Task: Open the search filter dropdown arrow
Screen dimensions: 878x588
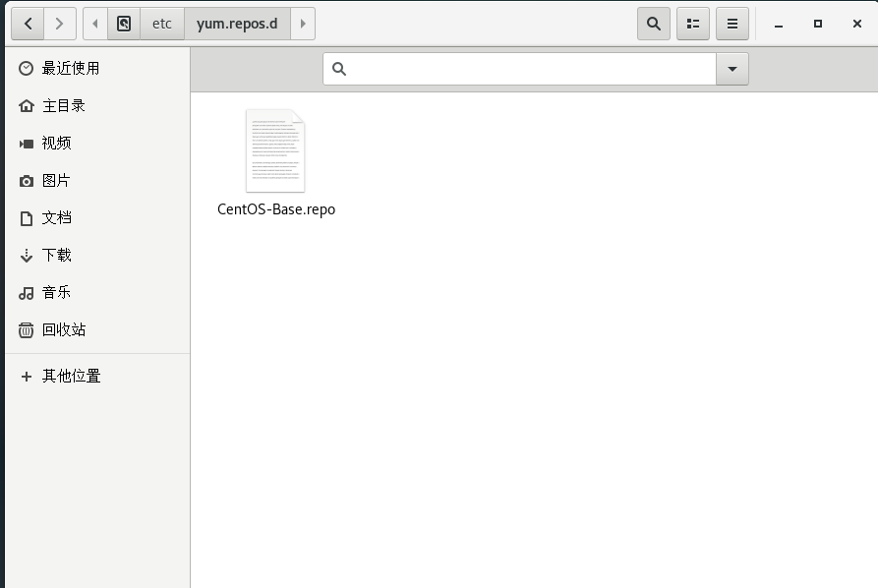Action: [x=732, y=69]
